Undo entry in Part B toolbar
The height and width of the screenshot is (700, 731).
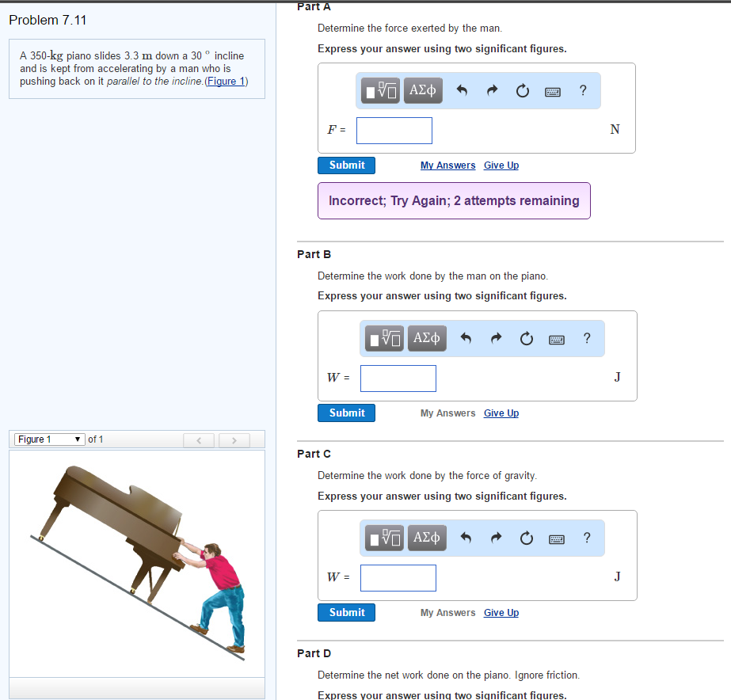click(465, 338)
